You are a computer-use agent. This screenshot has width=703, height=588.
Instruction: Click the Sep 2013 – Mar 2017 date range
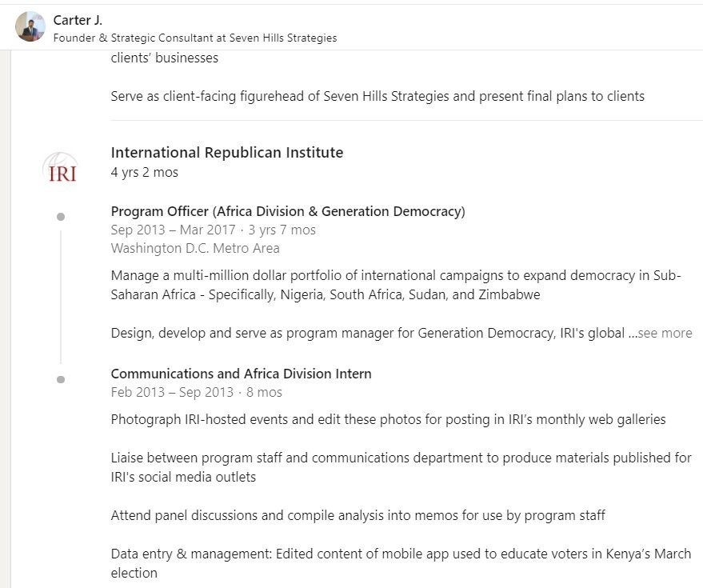pyautogui.click(x=173, y=230)
